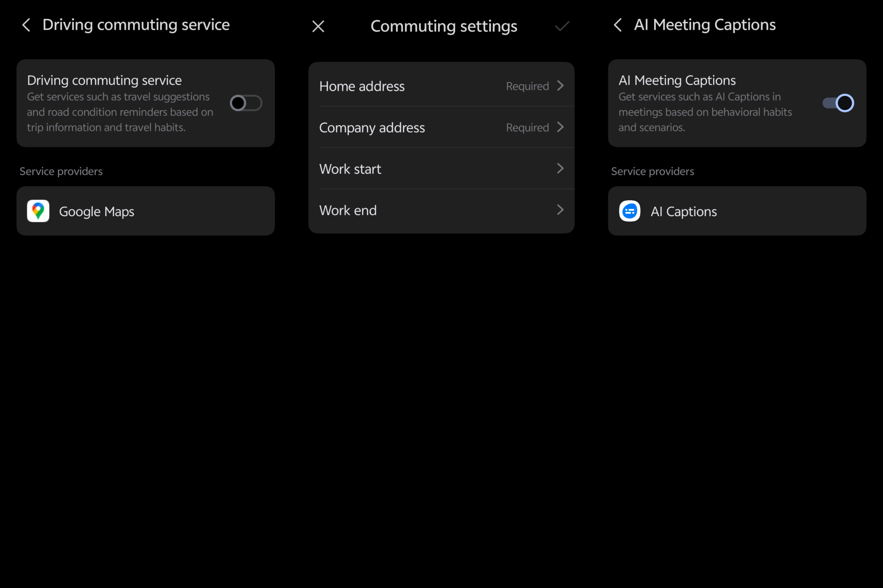The image size is (883, 588).
Task: Tap the AI Captions app icon
Action: (629, 211)
